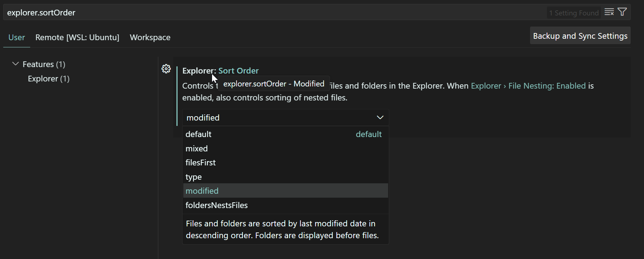Collapse the Features tree section
This screenshot has width=644, height=259.
(15, 64)
